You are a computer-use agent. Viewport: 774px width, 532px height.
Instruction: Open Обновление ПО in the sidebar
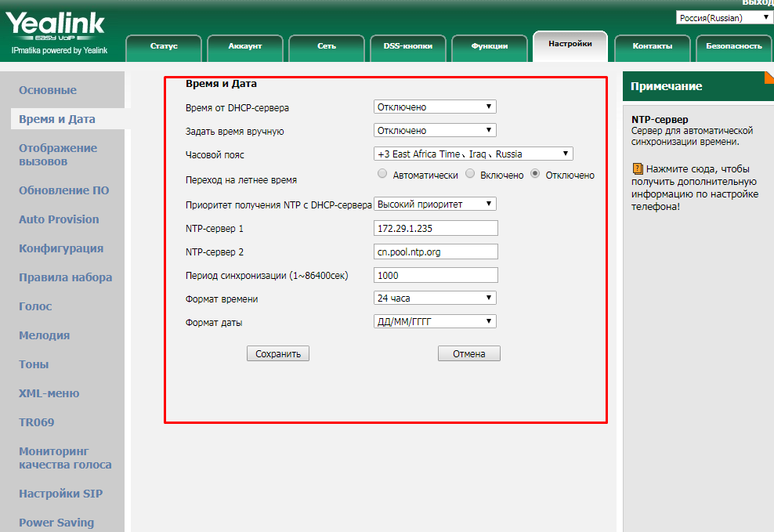(x=64, y=190)
